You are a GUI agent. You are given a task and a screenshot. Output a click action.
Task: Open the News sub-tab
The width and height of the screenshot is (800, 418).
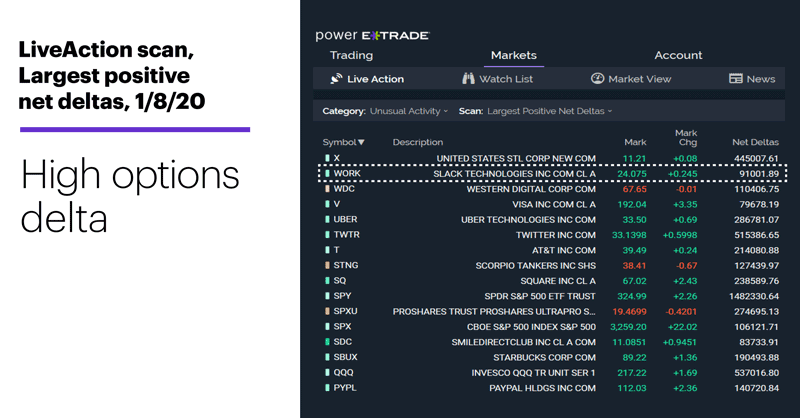[x=761, y=79]
